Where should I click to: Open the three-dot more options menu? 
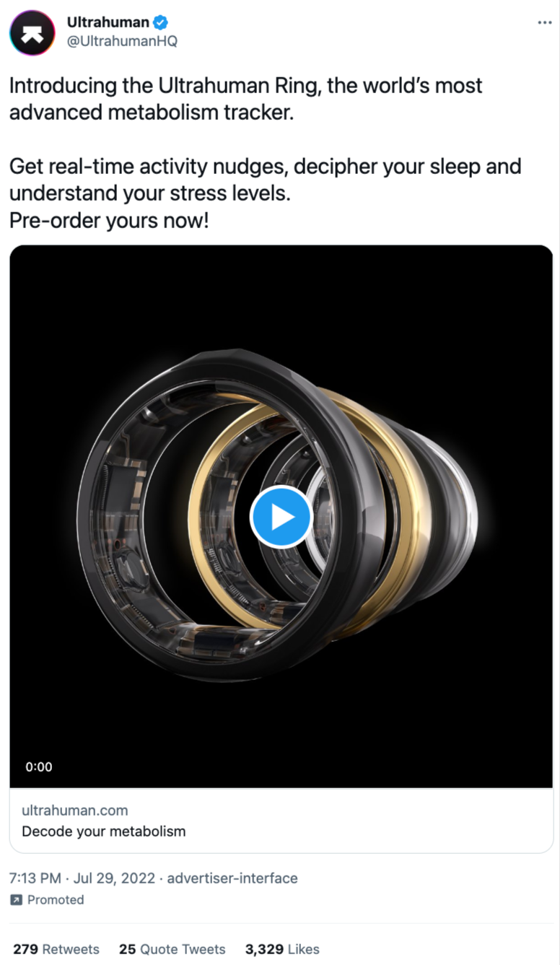(x=545, y=23)
